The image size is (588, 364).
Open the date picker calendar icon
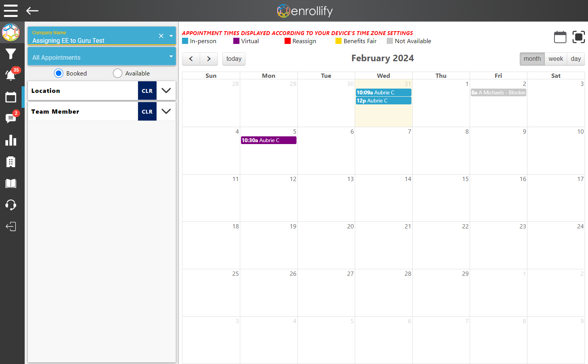click(x=560, y=37)
